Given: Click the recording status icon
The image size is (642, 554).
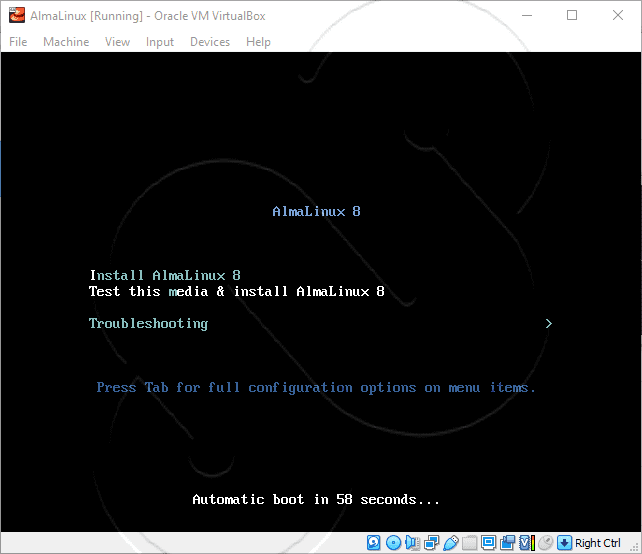Looking at the screenshot, I should [507, 543].
